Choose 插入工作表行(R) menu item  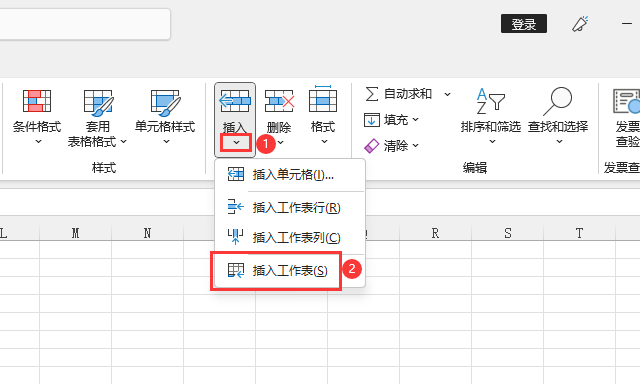[290, 207]
